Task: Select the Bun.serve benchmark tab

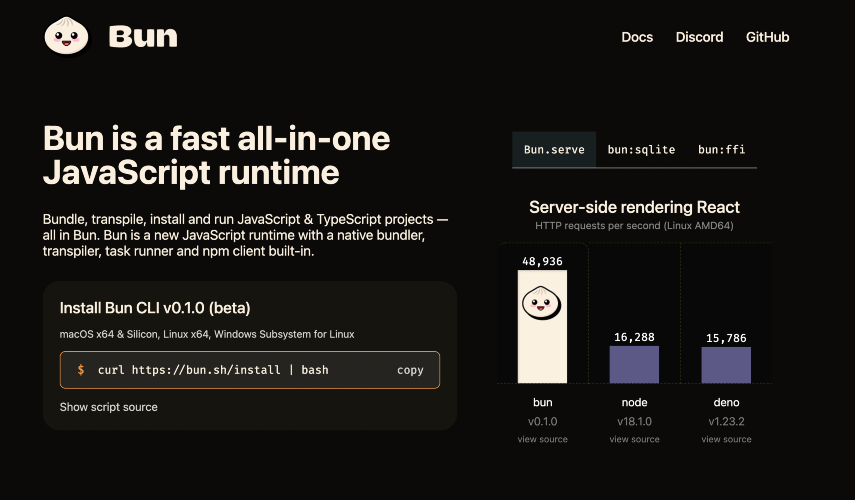Action: coord(554,149)
